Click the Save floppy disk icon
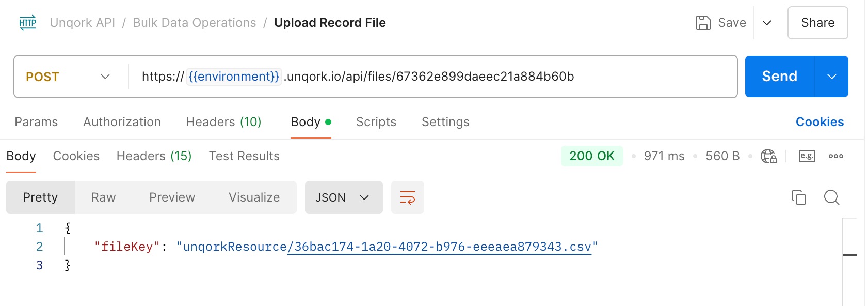The width and height of the screenshot is (868, 306). (703, 23)
